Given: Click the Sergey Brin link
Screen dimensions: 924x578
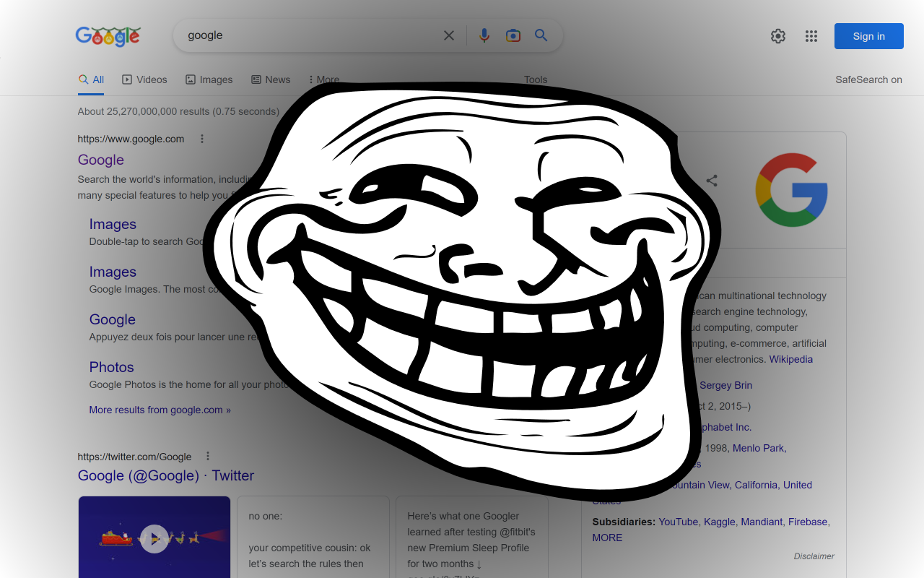Looking at the screenshot, I should (x=725, y=385).
